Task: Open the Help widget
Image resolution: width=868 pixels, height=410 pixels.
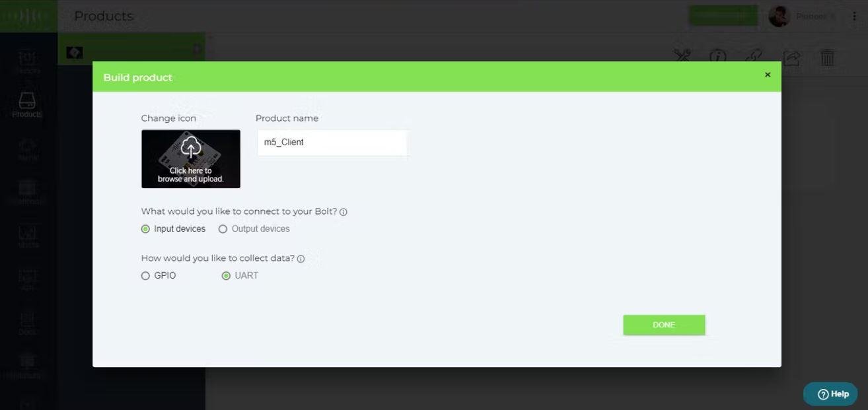Action: [830, 394]
